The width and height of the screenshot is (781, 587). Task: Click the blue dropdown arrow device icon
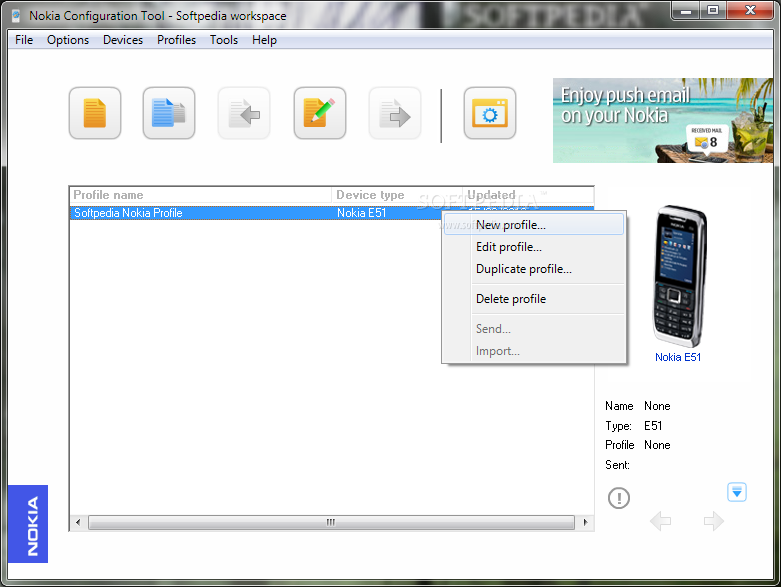[737, 492]
